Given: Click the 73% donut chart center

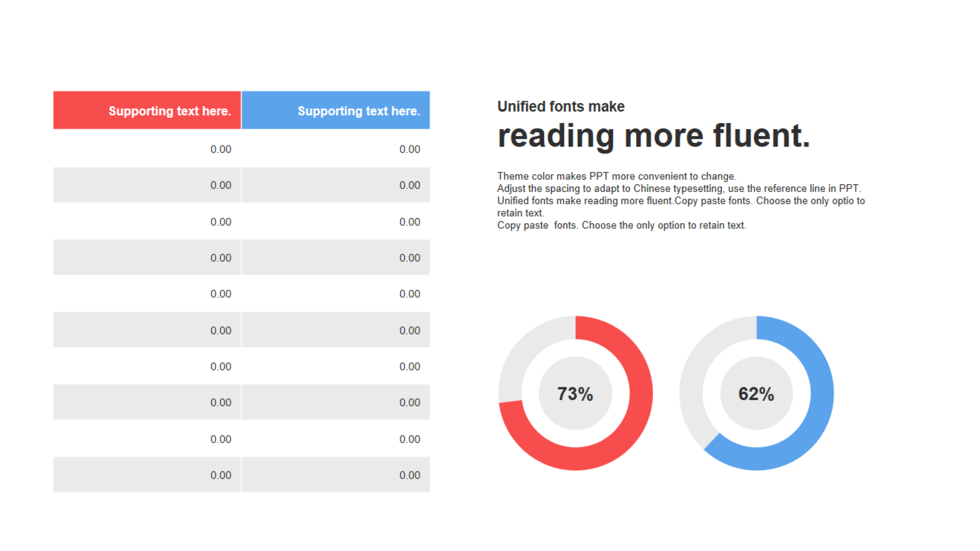Looking at the screenshot, I should pyautogui.click(x=575, y=393).
